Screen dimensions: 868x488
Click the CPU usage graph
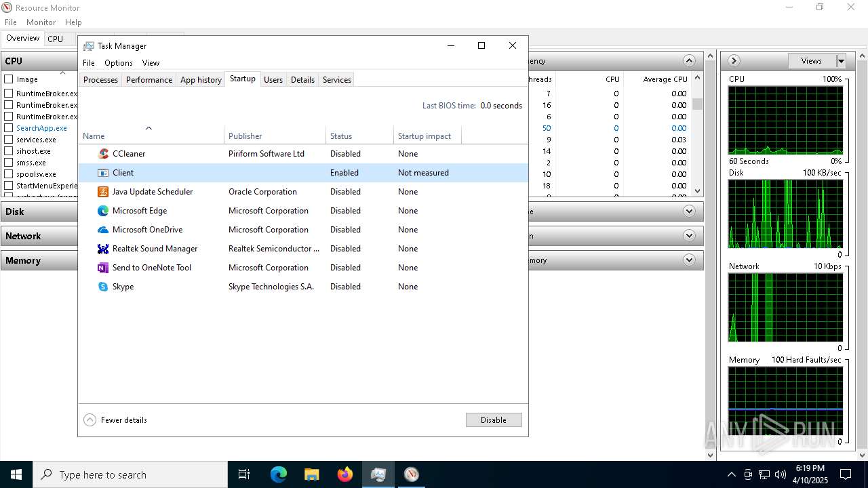786,121
